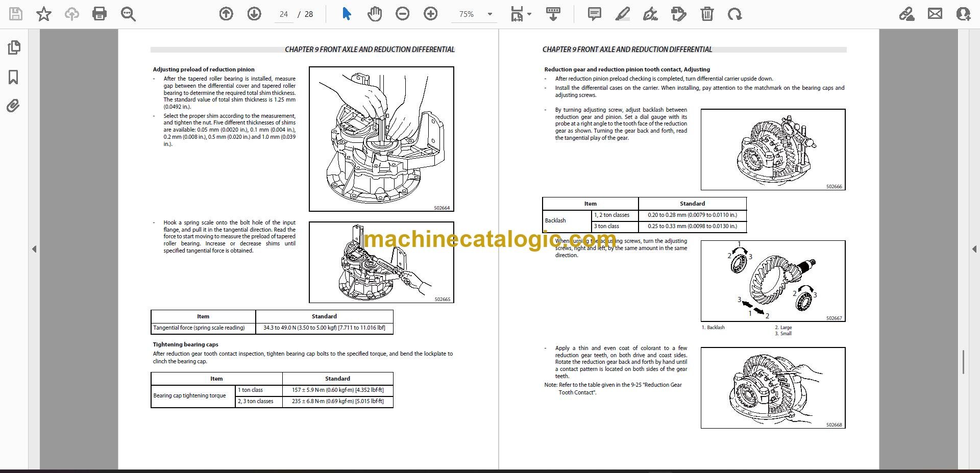This screenshot has width=980, height=473.
Task: Click '34.3 to 49.0 N' standard value cell
Action: (x=324, y=328)
